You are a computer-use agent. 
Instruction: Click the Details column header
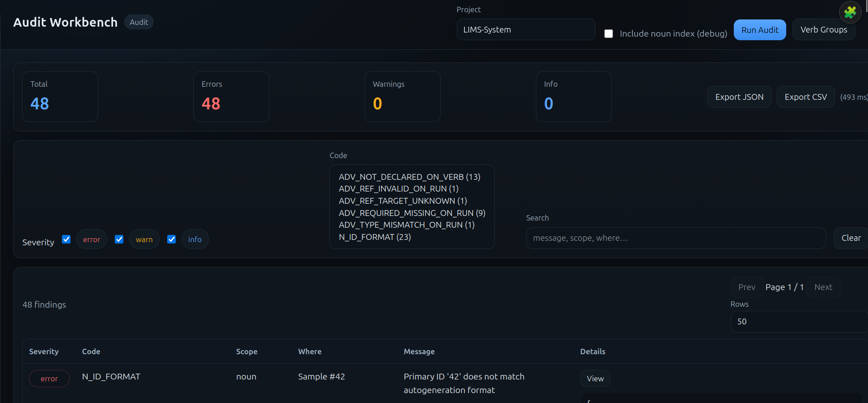593,351
